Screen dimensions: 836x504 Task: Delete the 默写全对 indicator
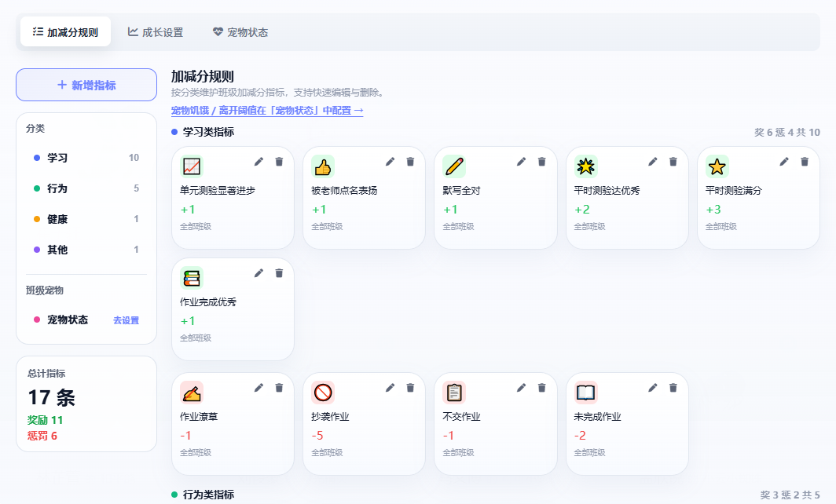(541, 162)
